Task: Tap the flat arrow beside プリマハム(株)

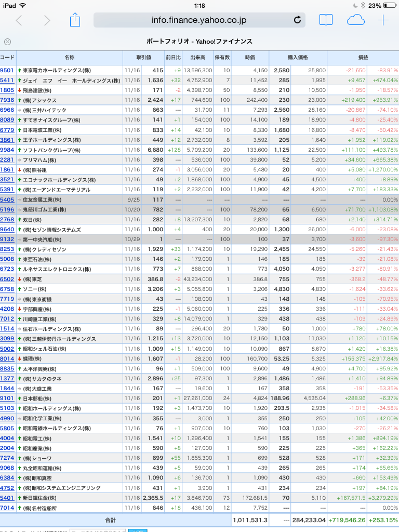Action: (x=20, y=160)
